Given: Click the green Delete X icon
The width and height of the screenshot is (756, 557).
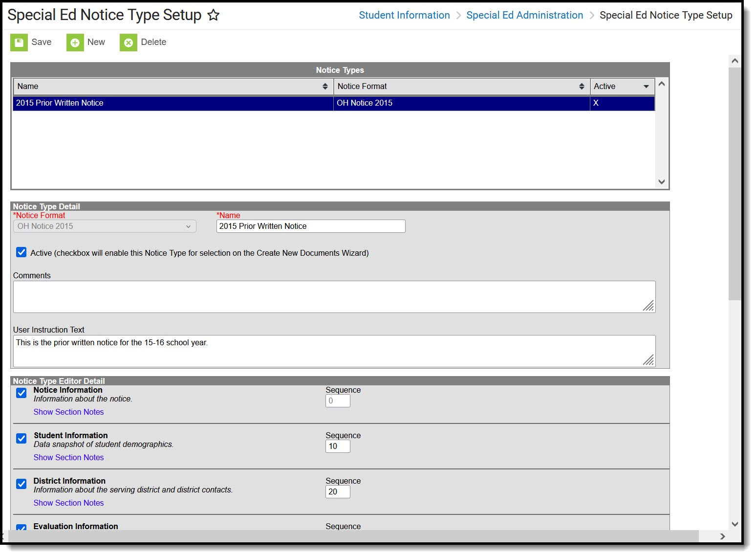Looking at the screenshot, I should [x=129, y=43].
